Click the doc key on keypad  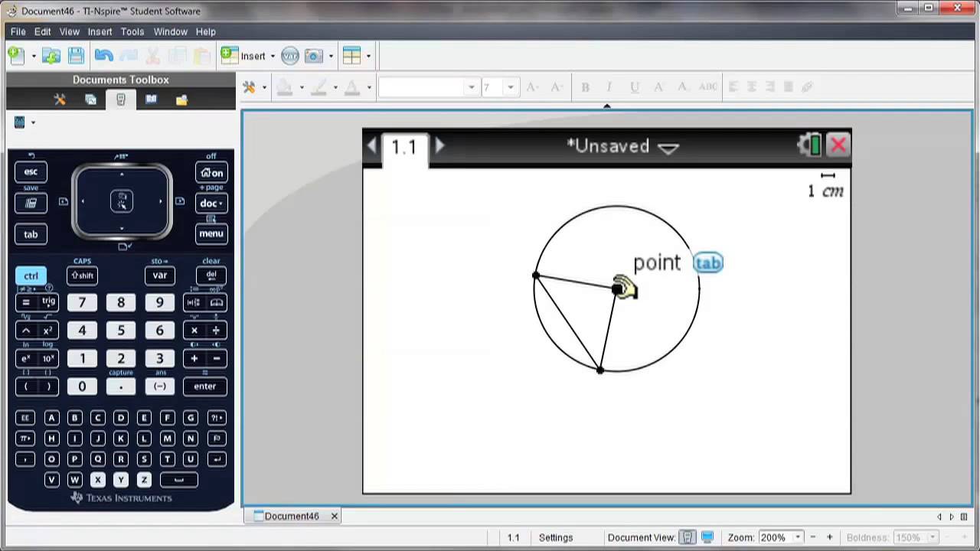pos(211,204)
